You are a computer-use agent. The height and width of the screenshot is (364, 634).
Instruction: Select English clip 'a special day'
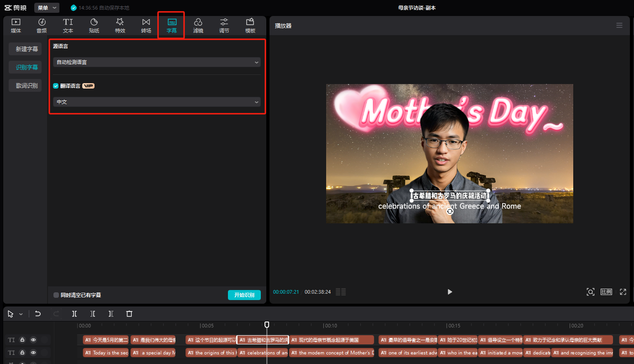coord(153,353)
